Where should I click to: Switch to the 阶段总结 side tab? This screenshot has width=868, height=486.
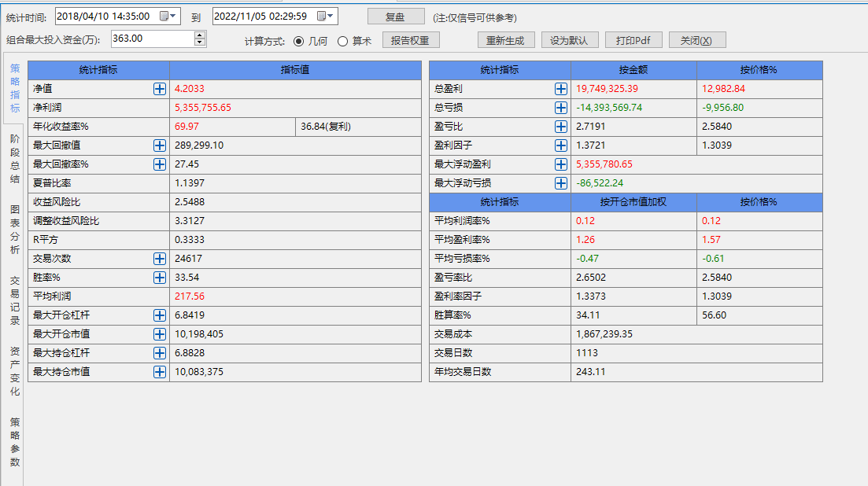pyautogui.click(x=14, y=158)
